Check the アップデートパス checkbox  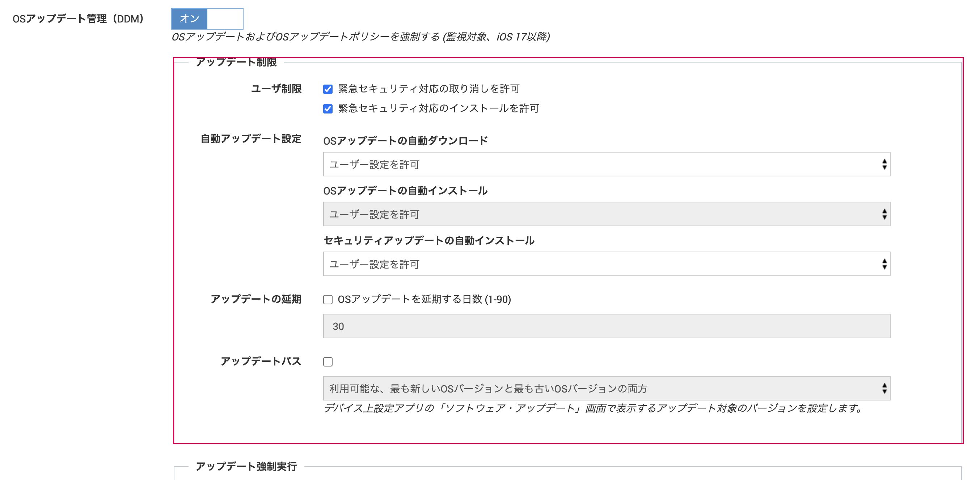(328, 361)
